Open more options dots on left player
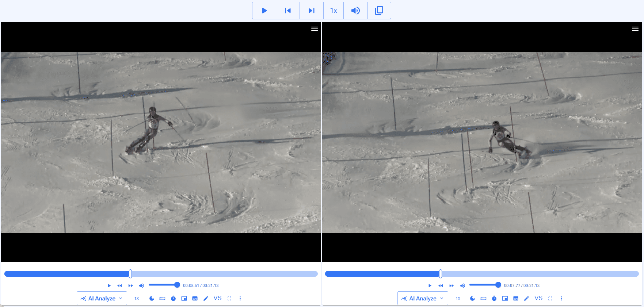This screenshot has width=644, height=307. click(240, 298)
